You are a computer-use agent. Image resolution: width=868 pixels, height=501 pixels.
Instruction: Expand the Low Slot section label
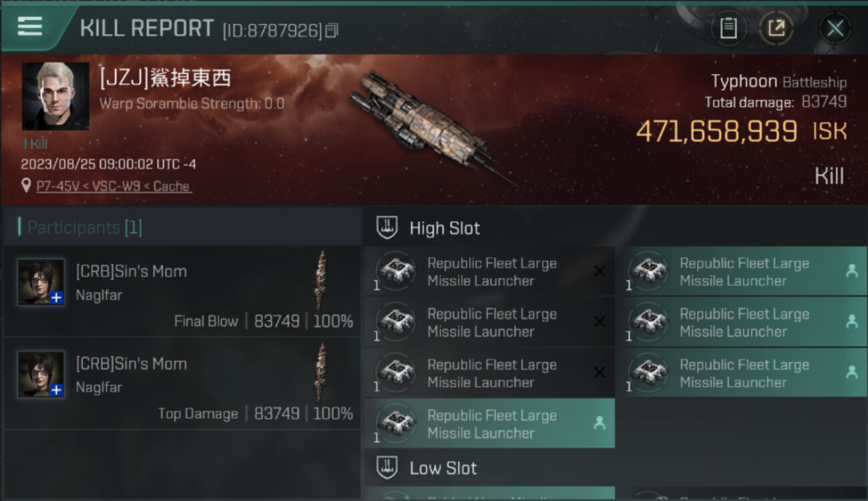tap(443, 468)
